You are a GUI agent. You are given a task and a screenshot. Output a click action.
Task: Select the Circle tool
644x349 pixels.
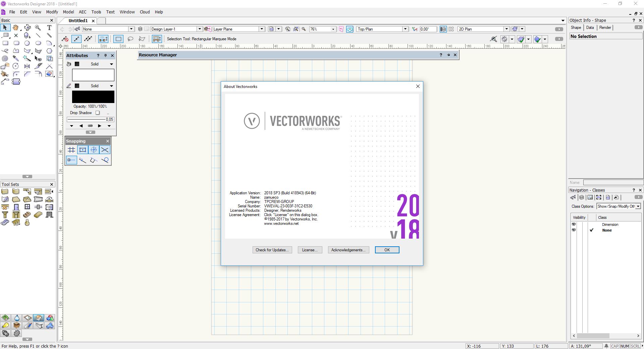(27, 43)
